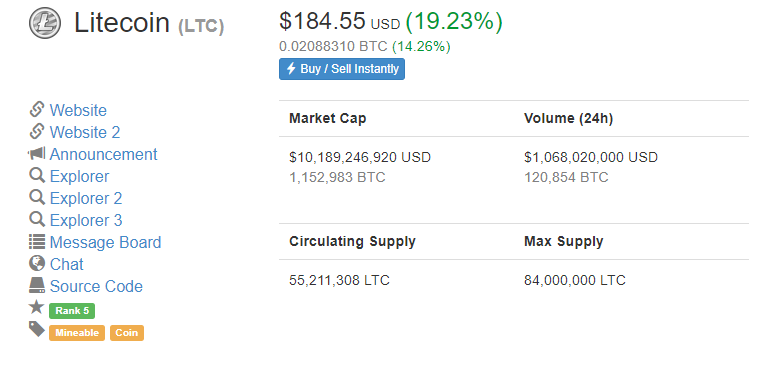This screenshot has width=780, height=372.
Task: Open the Source Code link
Action: click(x=96, y=286)
